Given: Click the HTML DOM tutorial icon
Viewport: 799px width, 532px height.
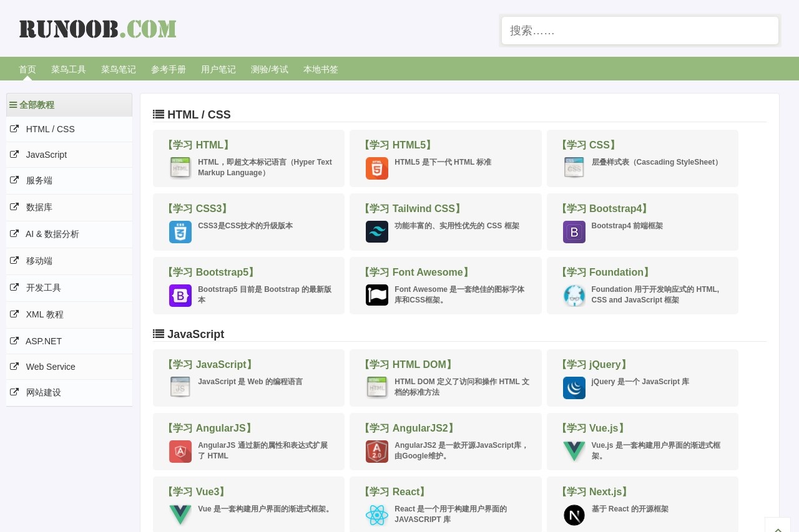Looking at the screenshot, I should point(377,388).
